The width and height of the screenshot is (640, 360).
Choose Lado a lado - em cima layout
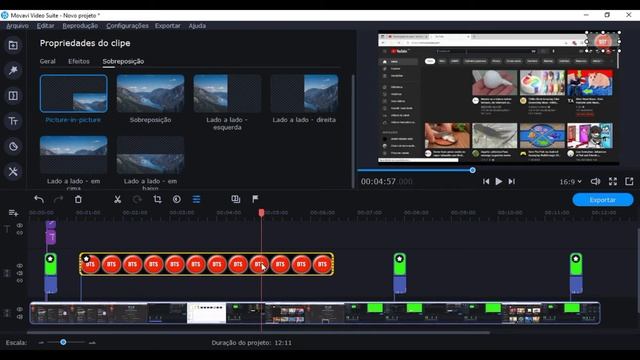coord(73,155)
